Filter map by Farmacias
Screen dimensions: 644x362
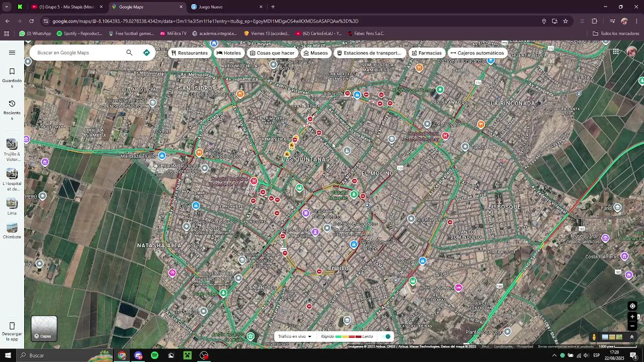426,53
